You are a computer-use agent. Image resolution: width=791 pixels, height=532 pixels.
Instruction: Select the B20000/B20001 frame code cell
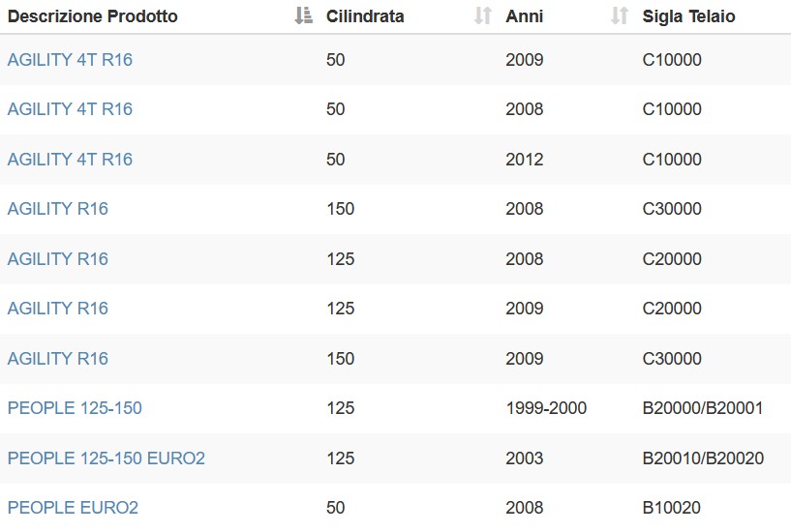703,408
